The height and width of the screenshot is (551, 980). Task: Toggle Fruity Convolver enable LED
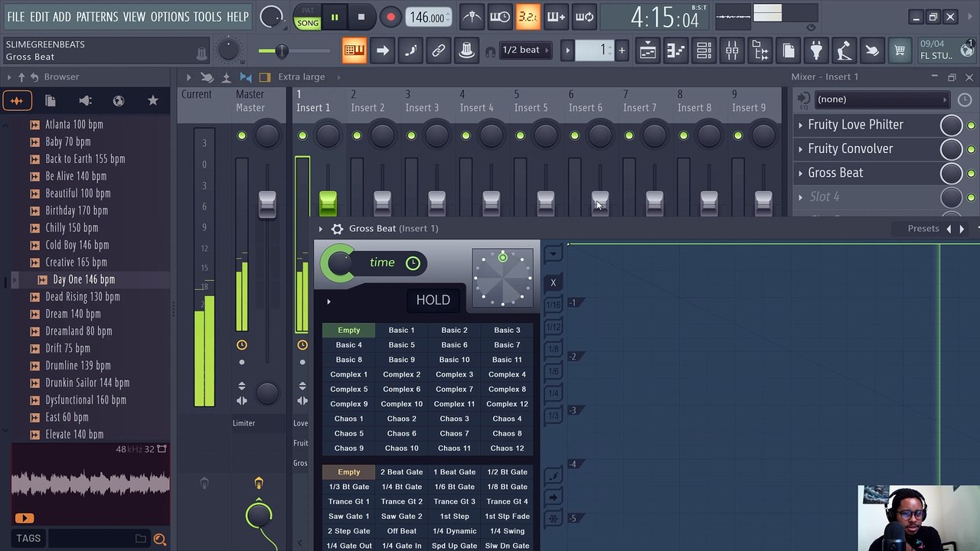[972, 149]
